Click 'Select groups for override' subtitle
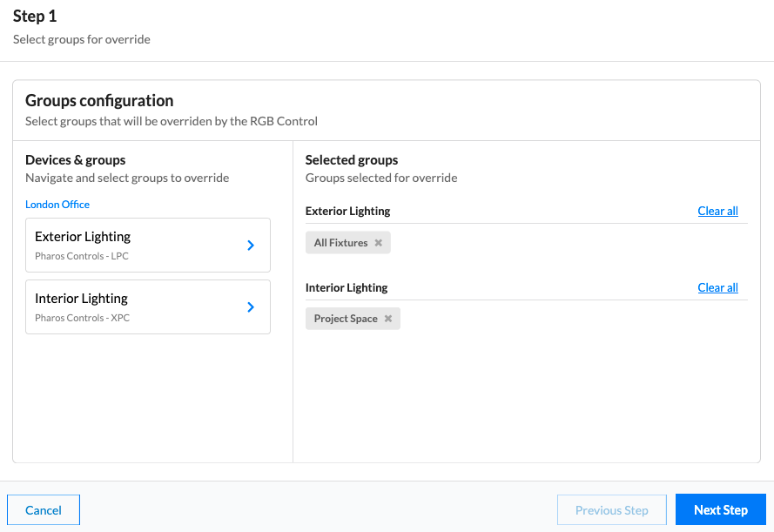Viewport: 774px width, 532px height. (82, 39)
